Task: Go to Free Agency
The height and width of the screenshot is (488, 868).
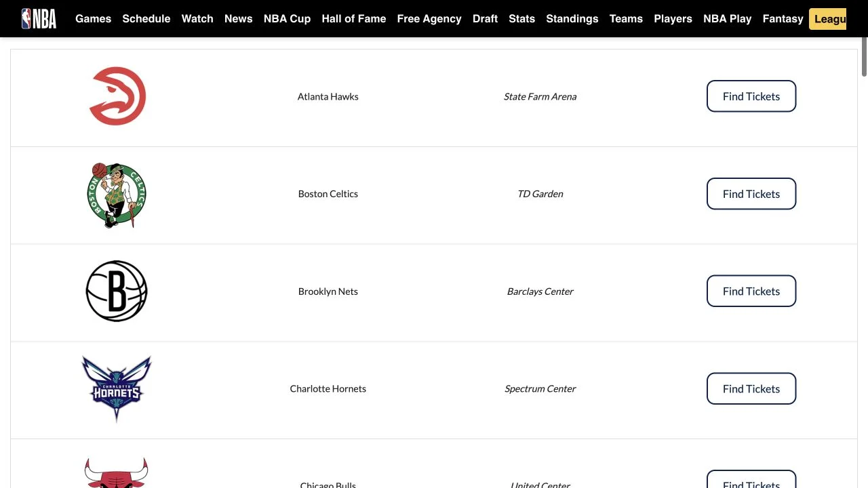Action: [429, 18]
